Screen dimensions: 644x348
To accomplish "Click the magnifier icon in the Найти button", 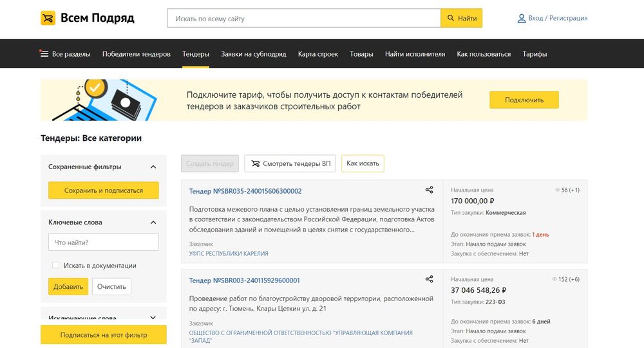I will [451, 19].
